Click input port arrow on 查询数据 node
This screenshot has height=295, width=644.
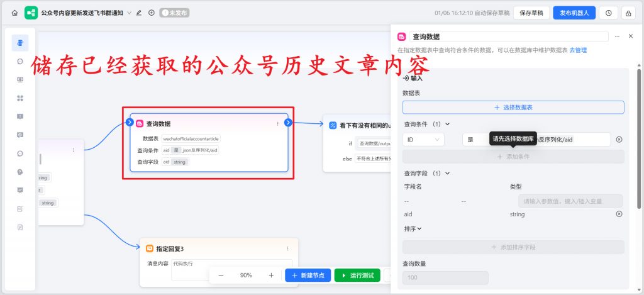coord(130,122)
